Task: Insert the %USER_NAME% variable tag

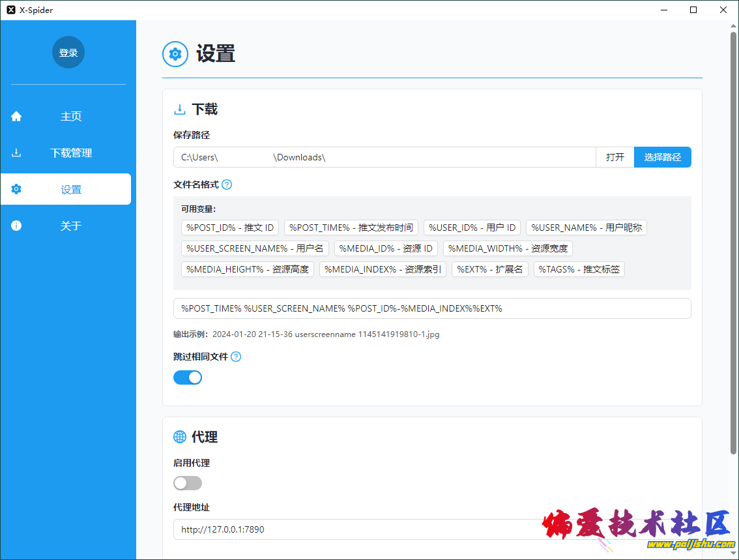Action: tap(586, 228)
